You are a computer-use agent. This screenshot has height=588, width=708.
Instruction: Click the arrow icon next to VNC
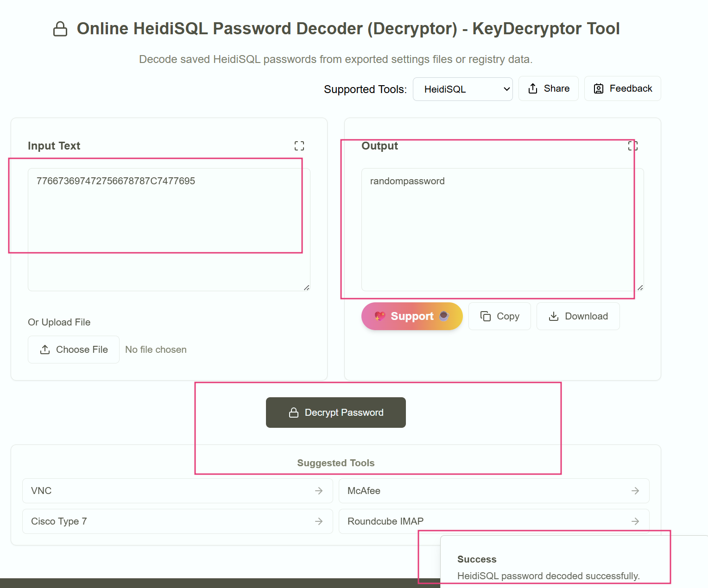click(x=319, y=491)
